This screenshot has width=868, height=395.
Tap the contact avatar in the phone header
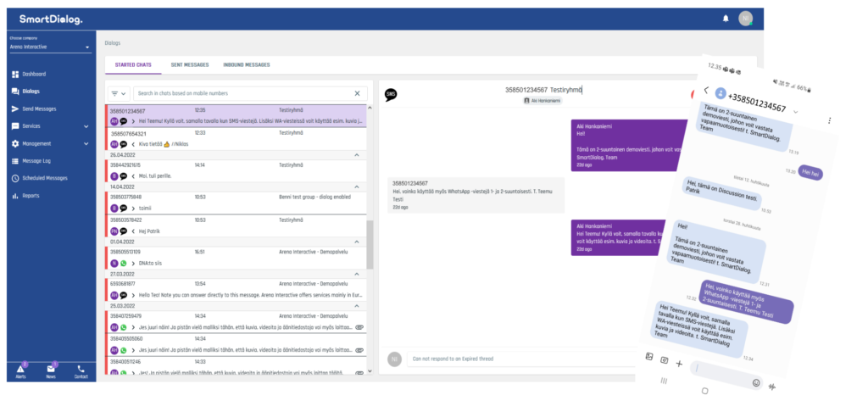[x=721, y=93]
